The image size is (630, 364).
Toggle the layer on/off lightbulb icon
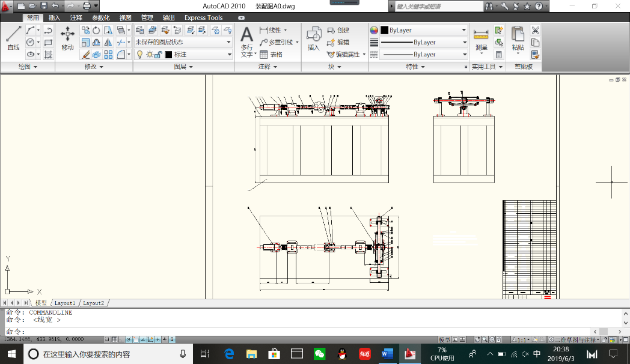(139, 55)
